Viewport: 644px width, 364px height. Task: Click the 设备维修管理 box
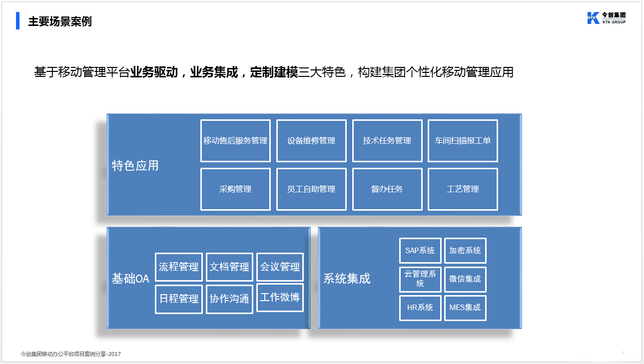coord(311,141)
